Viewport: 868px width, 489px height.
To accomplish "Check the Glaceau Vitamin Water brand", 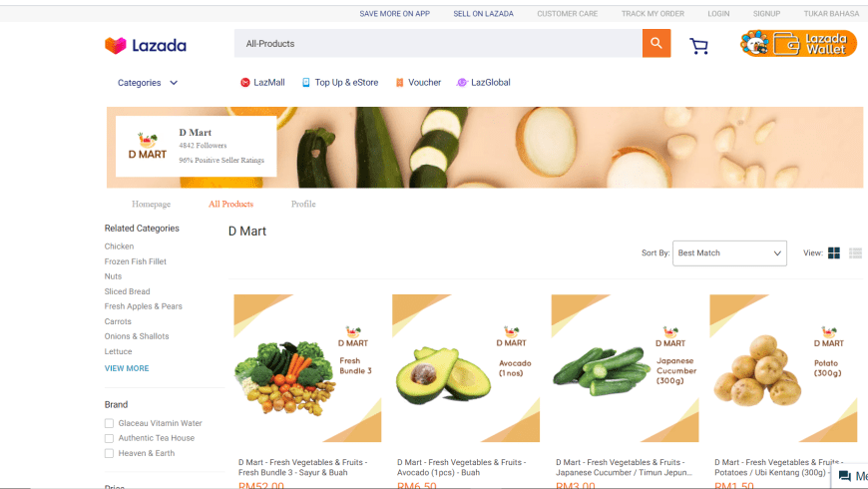I will click(x=109, y=423).
